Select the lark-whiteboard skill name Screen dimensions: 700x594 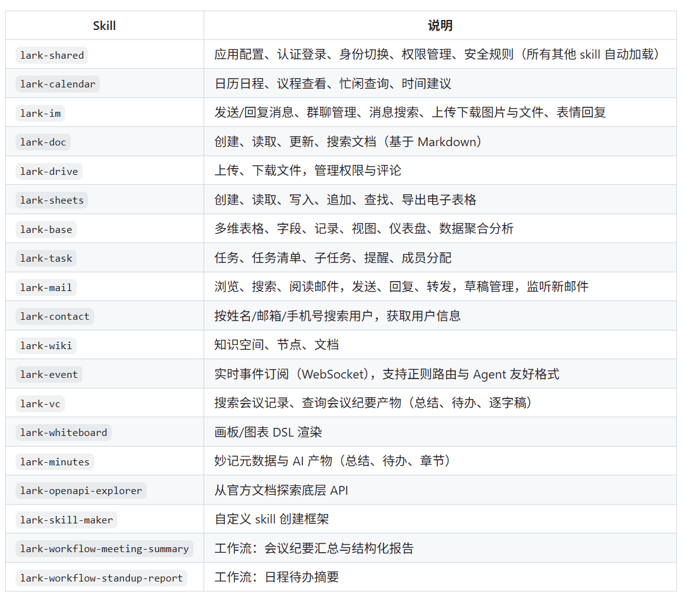[x=64, y=432]
